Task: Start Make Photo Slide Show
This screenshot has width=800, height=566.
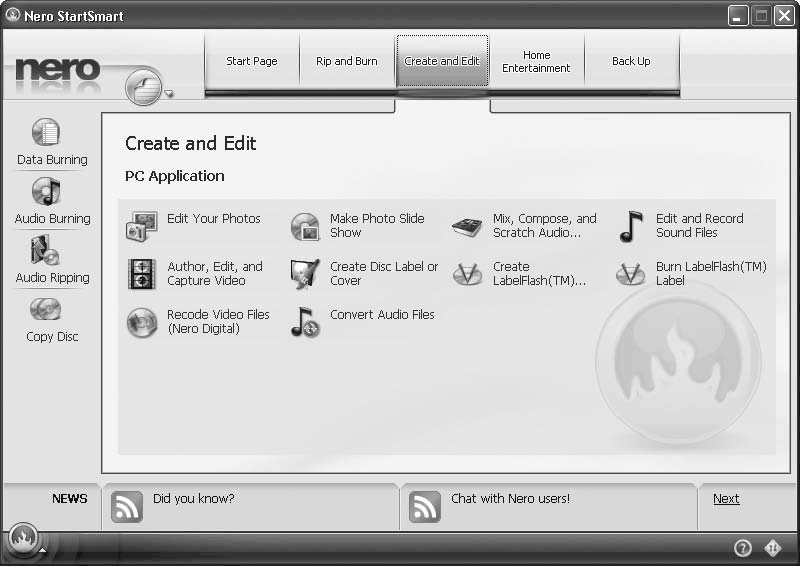Action: pos(305,226)
